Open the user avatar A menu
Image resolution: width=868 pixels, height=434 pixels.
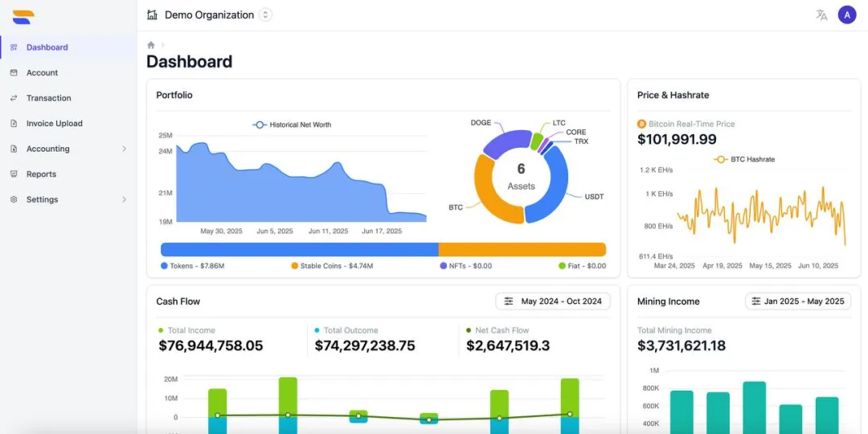click(x=846, y=14)
